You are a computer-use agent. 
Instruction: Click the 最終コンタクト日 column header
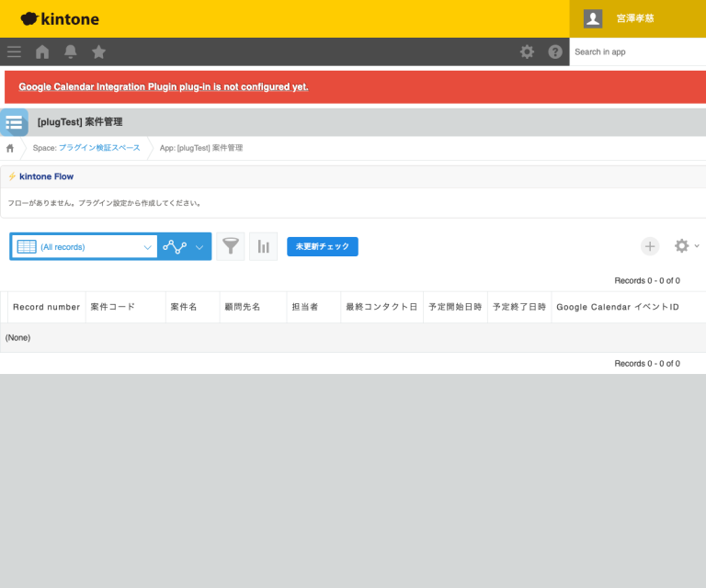tap(381, 307)
